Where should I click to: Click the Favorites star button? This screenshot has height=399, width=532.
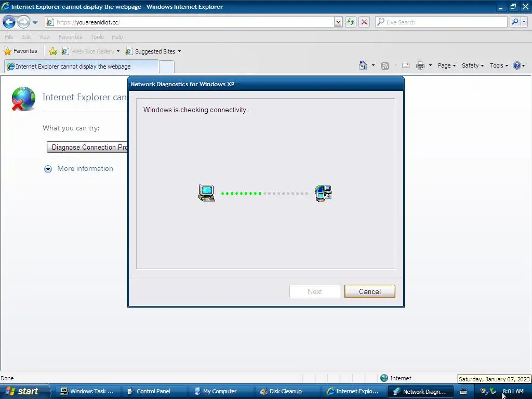20,51
